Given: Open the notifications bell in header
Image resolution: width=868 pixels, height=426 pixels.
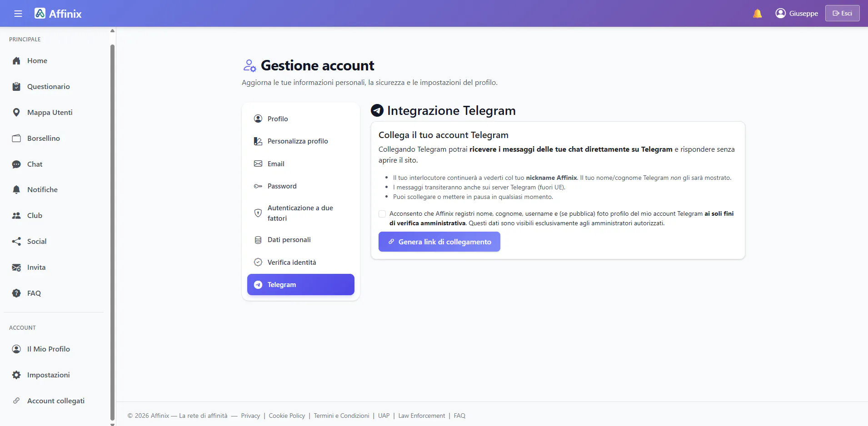Looking at the screenshot, I should (758, 14).
